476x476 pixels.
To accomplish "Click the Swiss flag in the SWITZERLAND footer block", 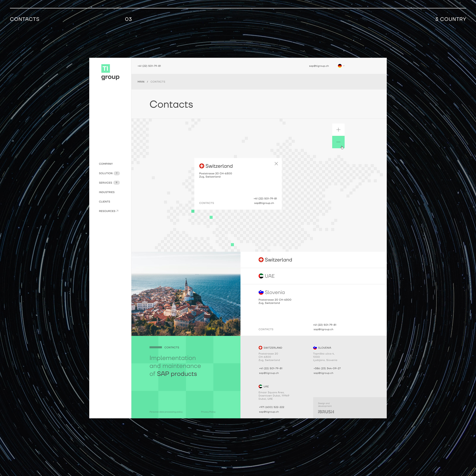I will pyautogui.click(x=260, y=348).
